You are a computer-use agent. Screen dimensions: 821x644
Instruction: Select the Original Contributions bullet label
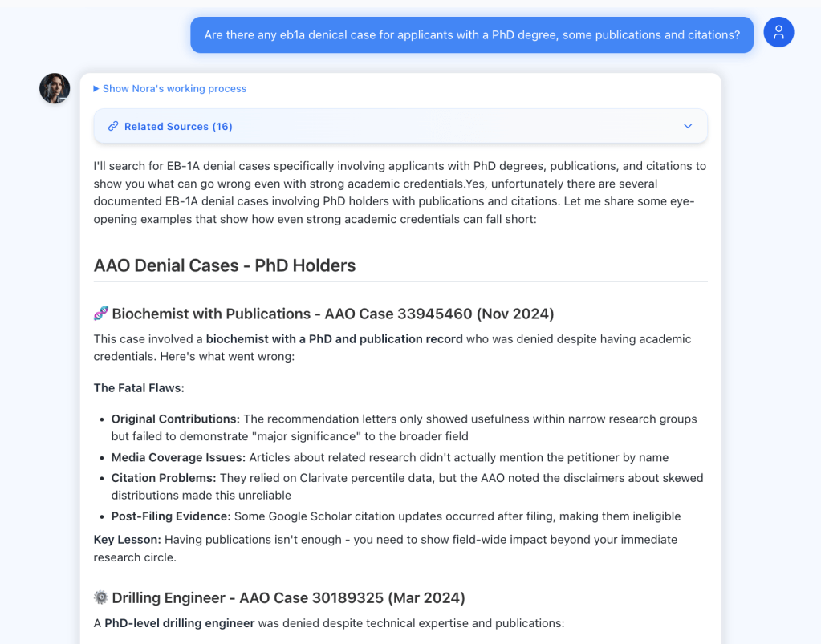click(x=175, y=419)
